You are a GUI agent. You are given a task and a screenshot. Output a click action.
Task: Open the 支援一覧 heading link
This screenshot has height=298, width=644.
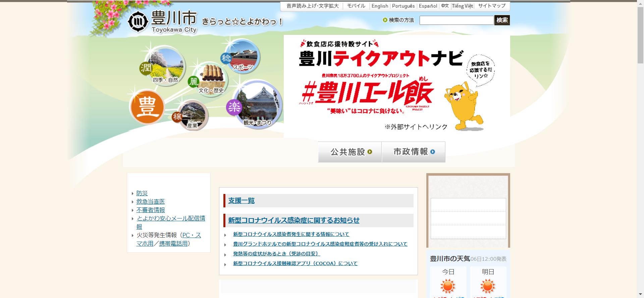click(x=241, y=201)
